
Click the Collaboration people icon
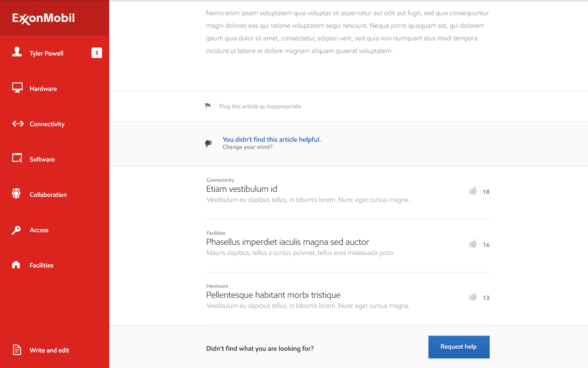[x=16, y=193]
